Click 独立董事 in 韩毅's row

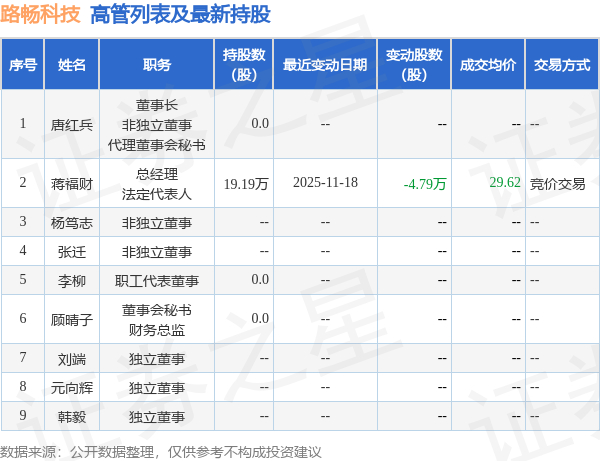[x=157, y=417]
